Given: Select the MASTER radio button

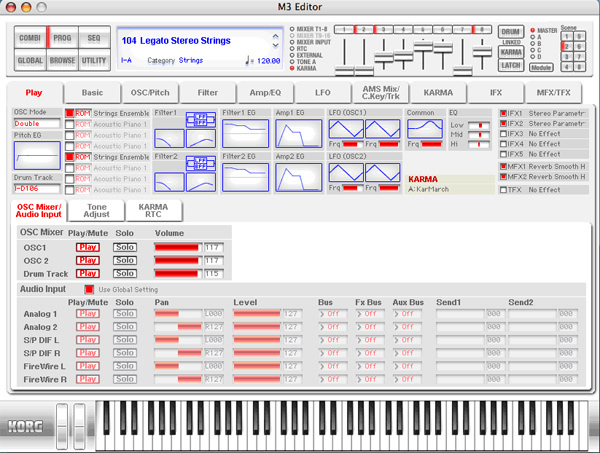Looking at the screenshot, I should [x=532, y=30].
